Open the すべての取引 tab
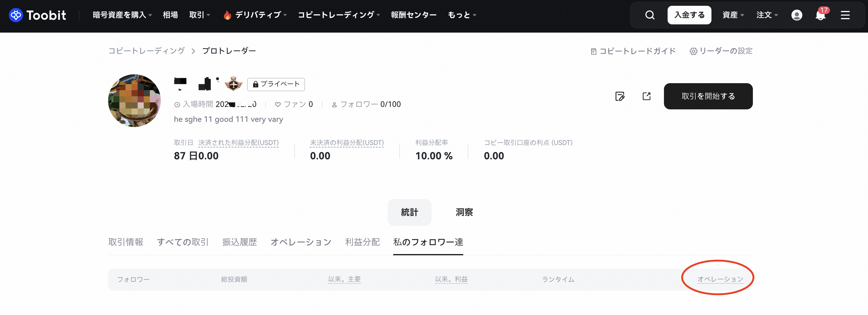Viewport: 868px width, 315px height. 183,242
